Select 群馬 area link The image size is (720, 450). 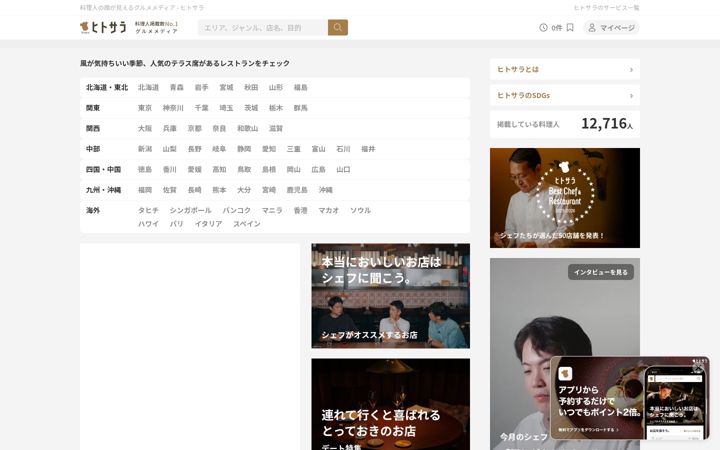click(300, 108)
